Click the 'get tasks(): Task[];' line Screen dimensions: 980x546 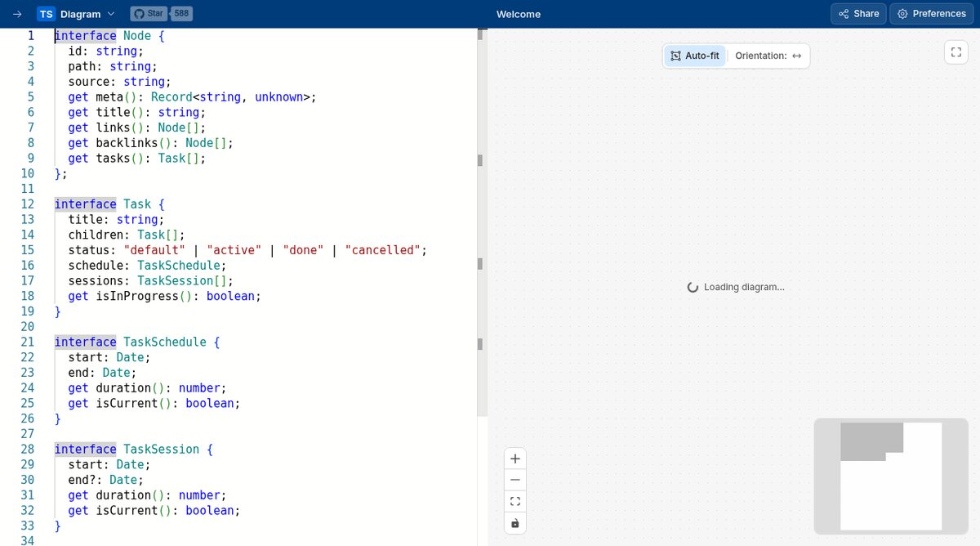(x=137, y=159)
